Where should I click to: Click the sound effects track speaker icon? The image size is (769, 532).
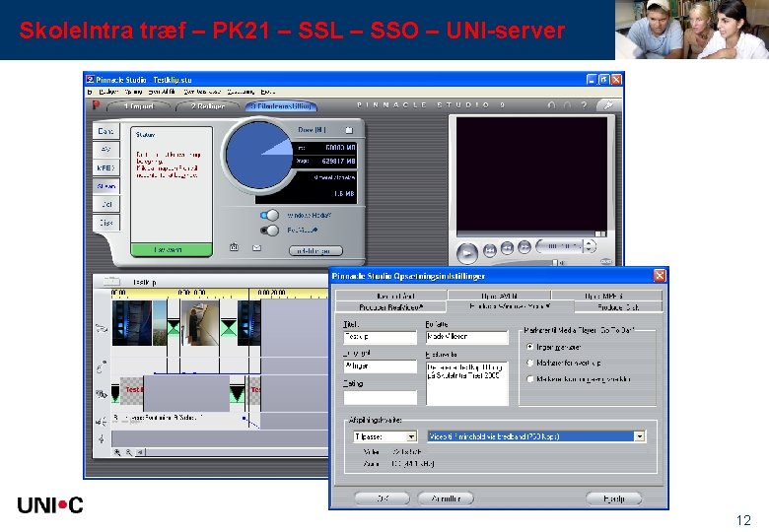(x=102, y=421)
